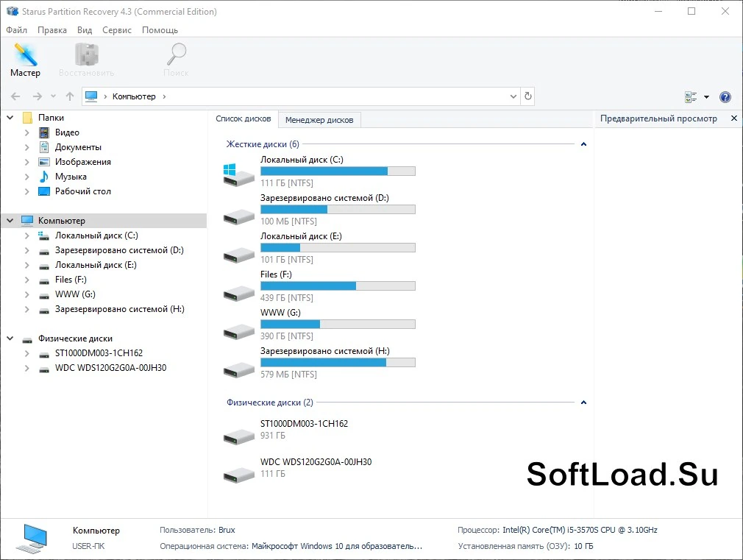Click Компьютер breadcrumb in address bar
The image size is (743, 560).
coord(134,96)
